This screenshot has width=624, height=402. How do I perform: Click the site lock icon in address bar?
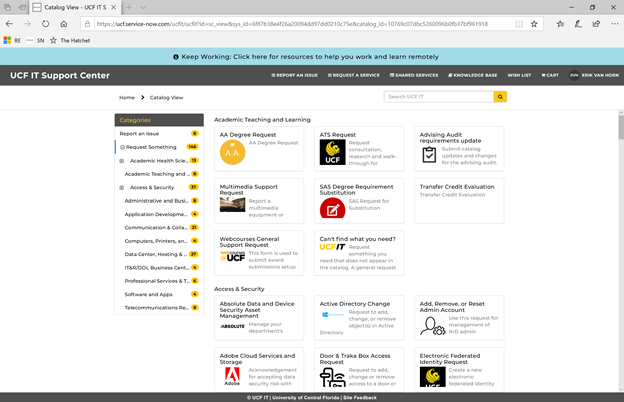pos(88,24)
